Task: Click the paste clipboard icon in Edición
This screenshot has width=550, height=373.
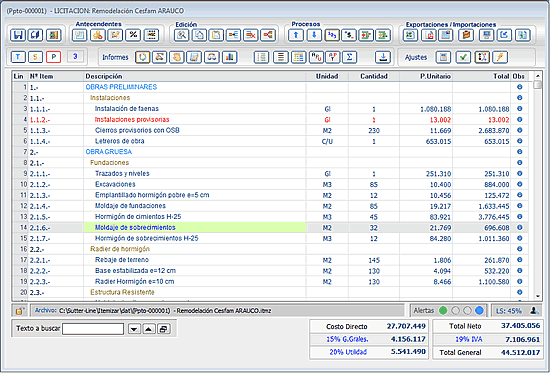Action: tap(216, 35)
